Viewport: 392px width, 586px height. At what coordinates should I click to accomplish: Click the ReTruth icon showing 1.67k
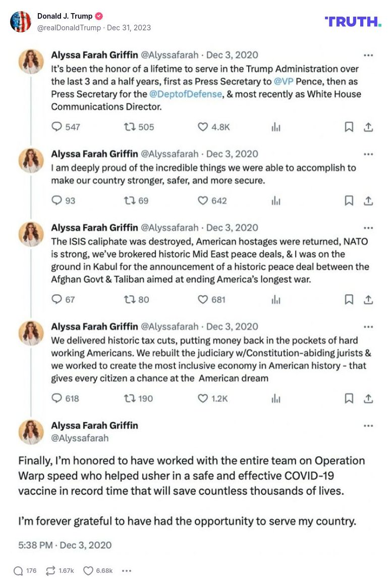50,571
